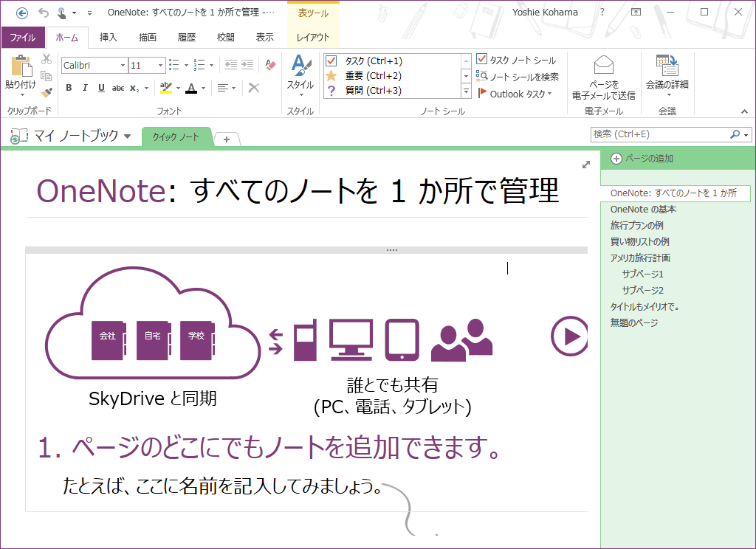Switch to the 描画 tab
This screenshot has width=756, height=549.
[148, 37]
